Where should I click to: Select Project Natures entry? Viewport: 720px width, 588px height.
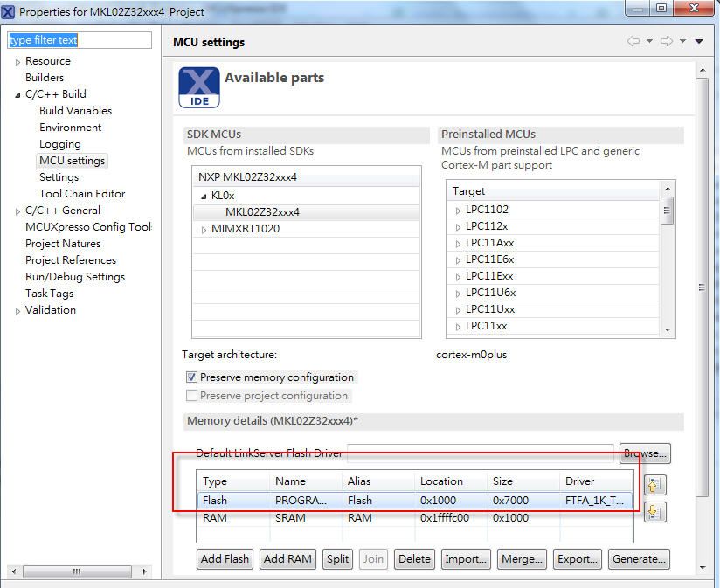[63, 243]
